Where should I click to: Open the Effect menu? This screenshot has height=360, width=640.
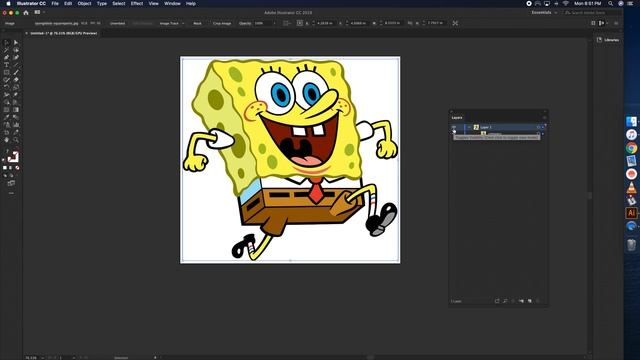click(137, 3)
